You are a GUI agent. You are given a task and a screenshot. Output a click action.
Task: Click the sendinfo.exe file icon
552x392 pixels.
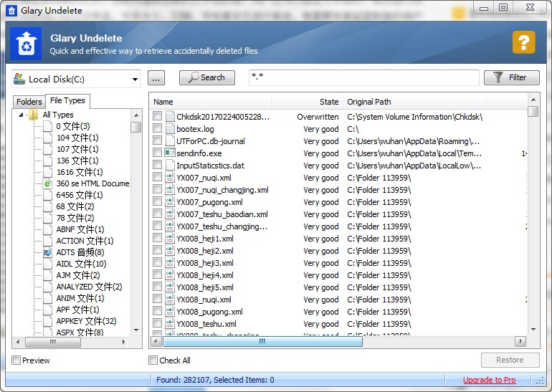170,153
